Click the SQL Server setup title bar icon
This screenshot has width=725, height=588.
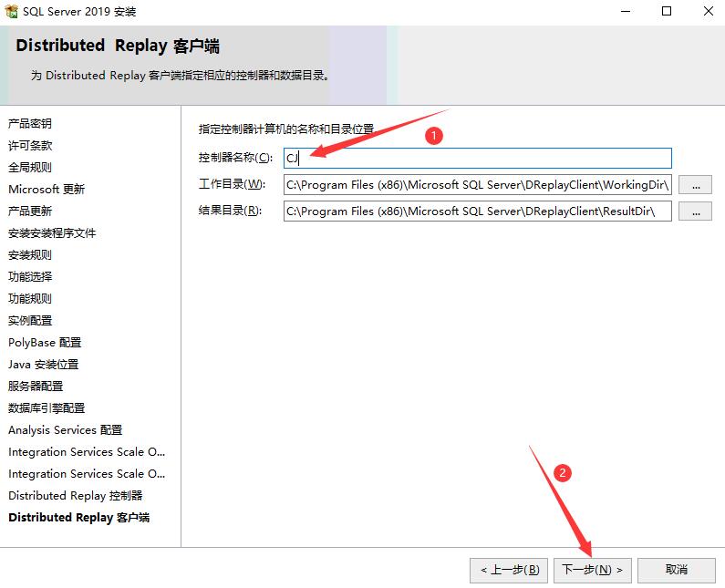pos(11,11)
